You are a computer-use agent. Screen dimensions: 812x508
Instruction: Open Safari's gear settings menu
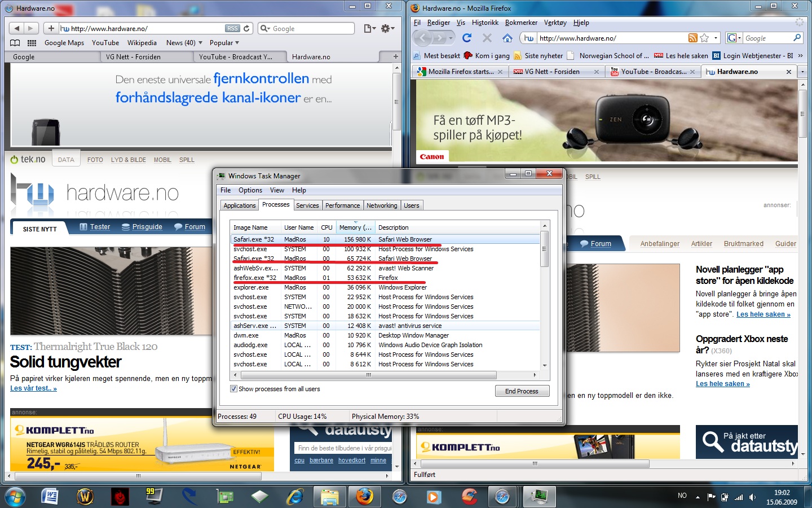pos(387,28)
